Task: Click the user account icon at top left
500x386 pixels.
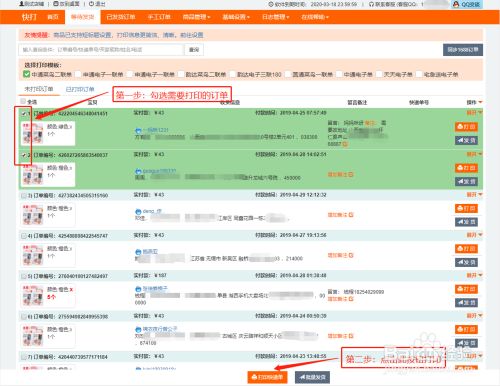Action: (x=22, y=4)
